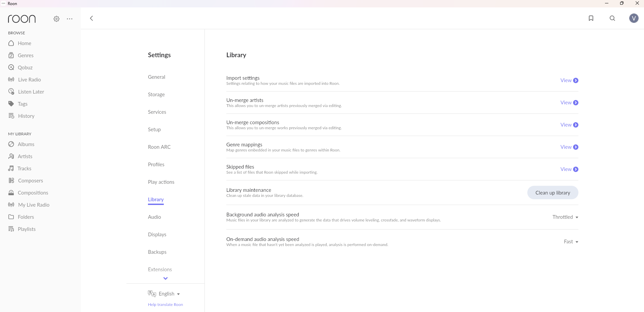Open bookmarks with the bookmark icon

(x=591, y=18)
